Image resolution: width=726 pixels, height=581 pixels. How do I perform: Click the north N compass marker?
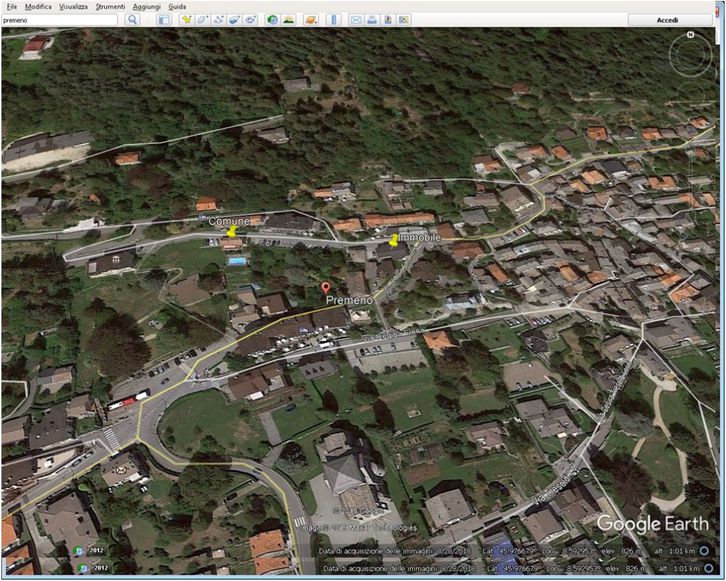pyautogui.click(x=690, y=36)
